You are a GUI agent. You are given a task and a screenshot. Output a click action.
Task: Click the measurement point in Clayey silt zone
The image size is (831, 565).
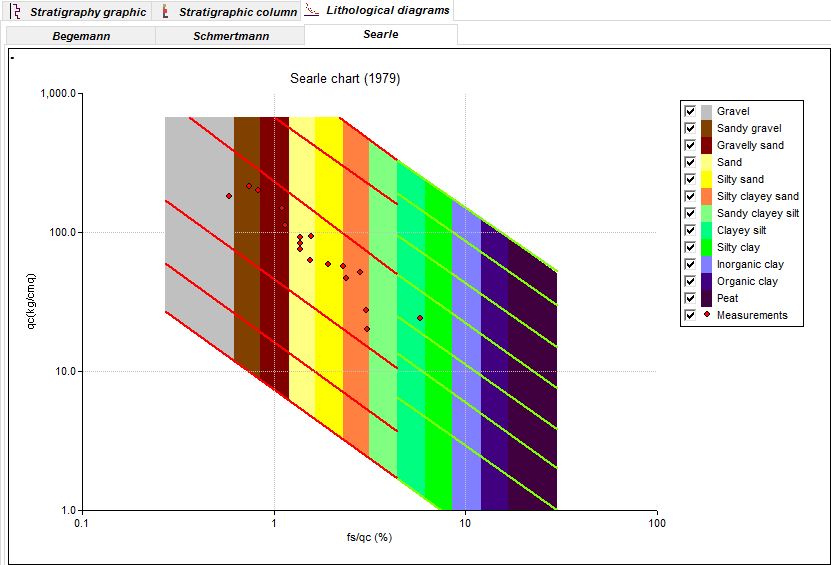click(420, 318)
